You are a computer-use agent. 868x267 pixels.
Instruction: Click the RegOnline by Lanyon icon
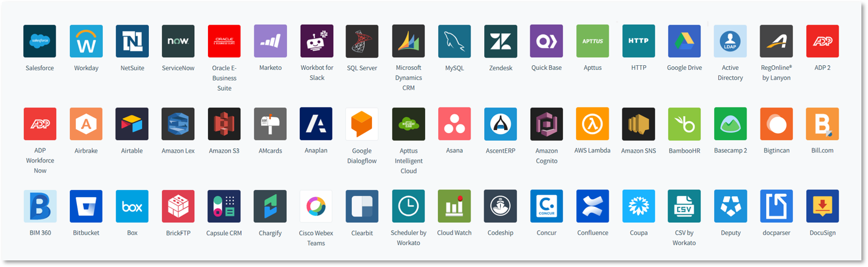coord(776,41)
